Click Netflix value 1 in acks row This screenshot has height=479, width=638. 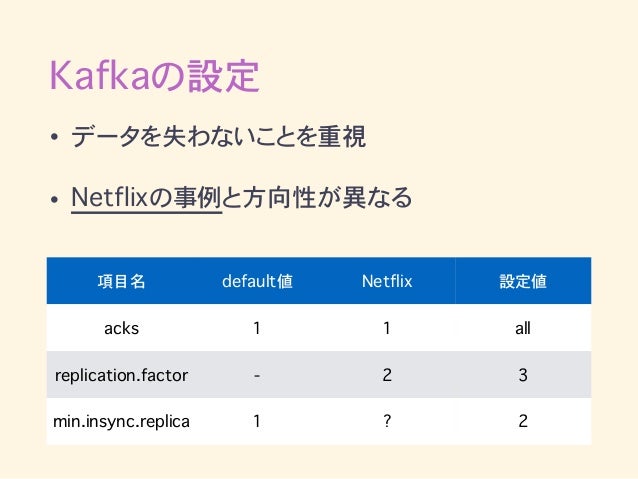click(x=387, y=328)
